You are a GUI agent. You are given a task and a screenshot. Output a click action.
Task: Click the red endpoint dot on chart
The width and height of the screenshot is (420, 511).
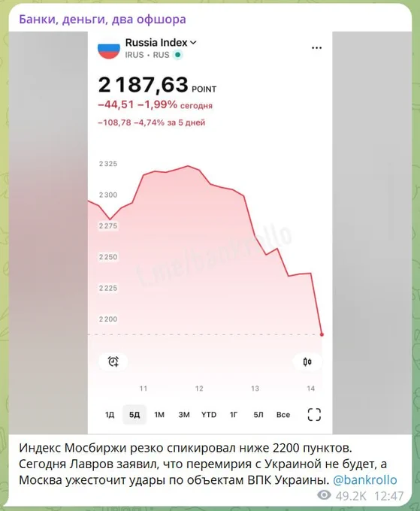322,334
